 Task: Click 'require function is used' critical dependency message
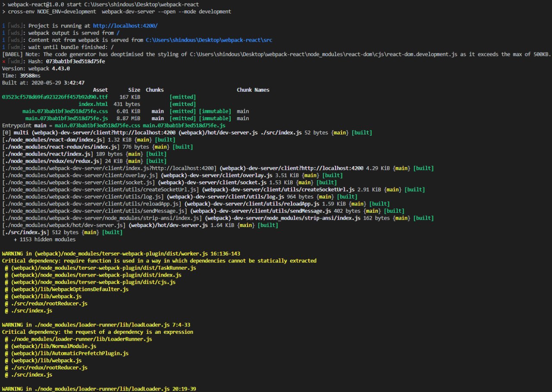[159, 261]
